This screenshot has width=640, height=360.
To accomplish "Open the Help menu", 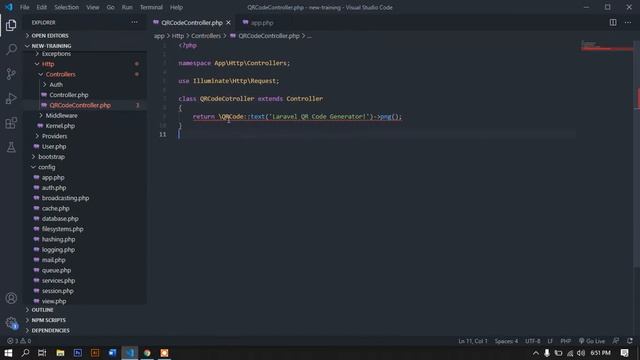I will pos(176,7).
